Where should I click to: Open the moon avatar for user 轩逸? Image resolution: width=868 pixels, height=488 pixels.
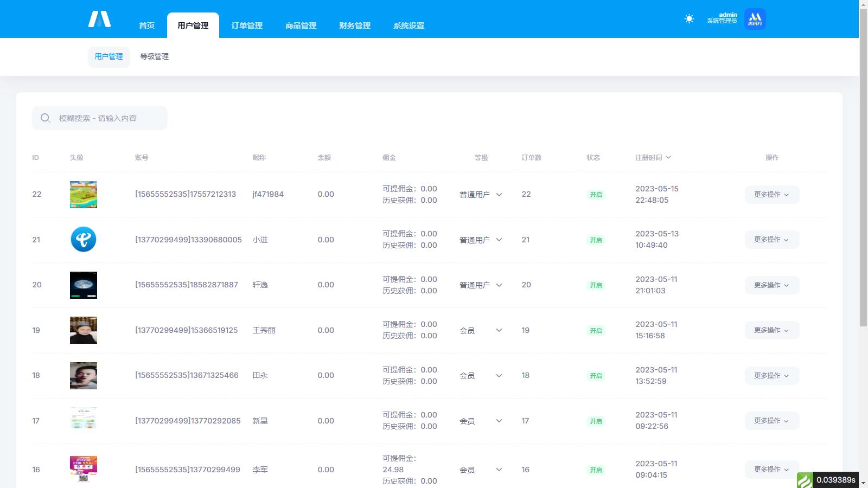[84, 285]
